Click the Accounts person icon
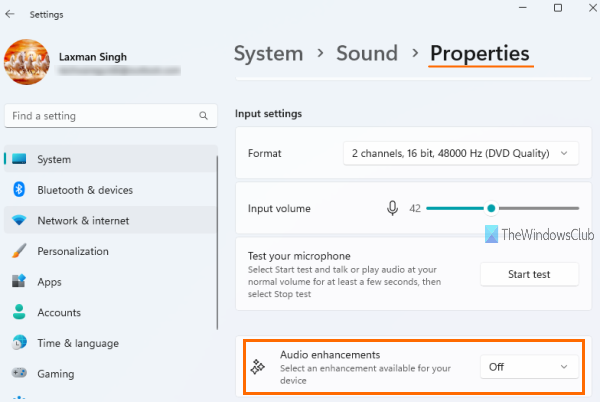This screenshot has width=600, height=402. pyautogui.click(x=19, y=312)
